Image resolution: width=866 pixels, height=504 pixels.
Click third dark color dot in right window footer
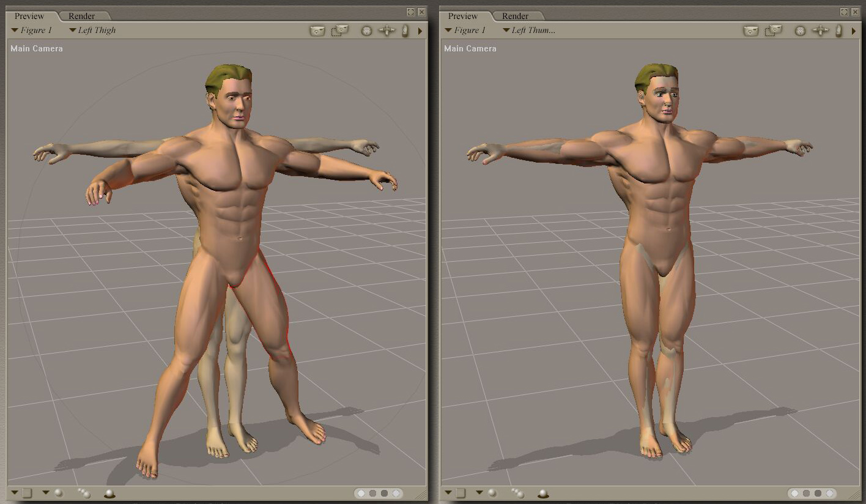pyautogui.click(x=818, y=493)
